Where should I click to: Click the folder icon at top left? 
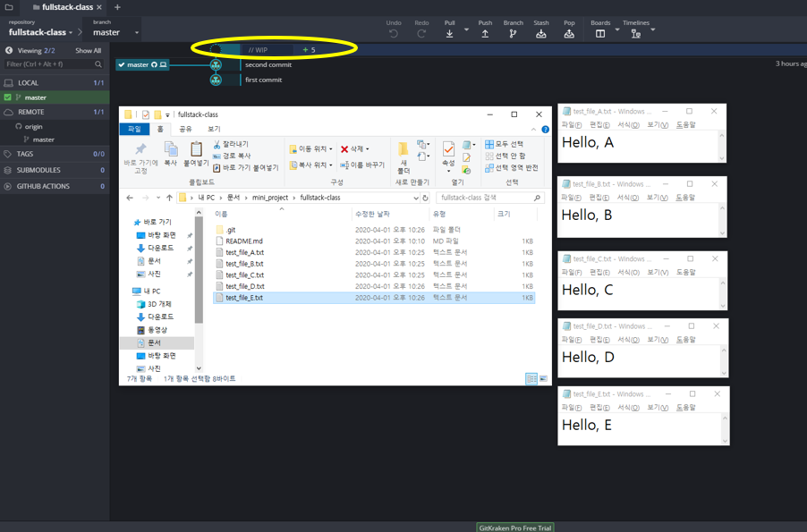coord(9,7)
